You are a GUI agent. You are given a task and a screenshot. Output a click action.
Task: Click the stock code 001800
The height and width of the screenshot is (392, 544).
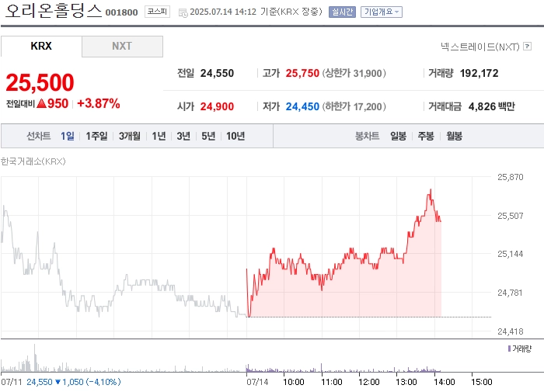point(121,12)
